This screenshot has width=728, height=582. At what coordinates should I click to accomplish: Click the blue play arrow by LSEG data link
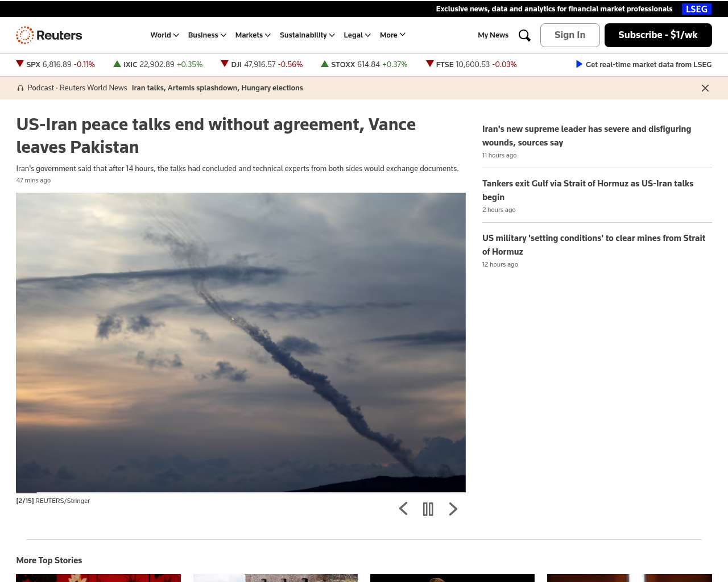click(x=579, y=64)
